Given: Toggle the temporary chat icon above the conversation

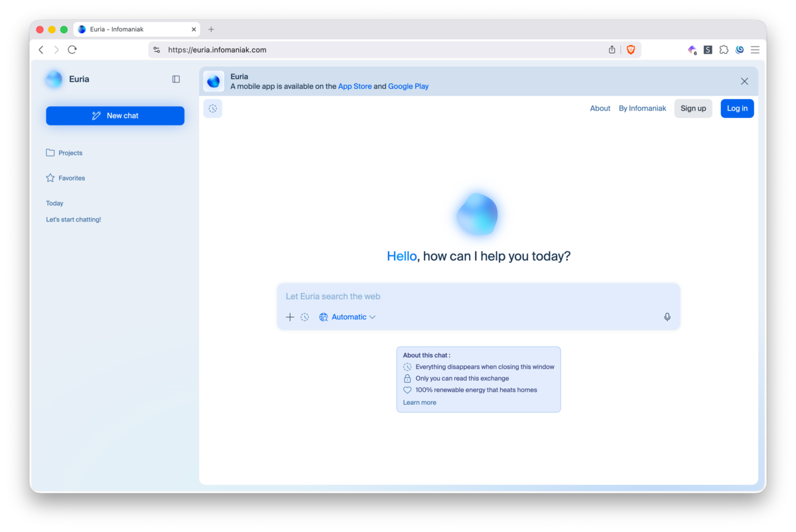Looking at the screenshot, I should pos(213,108).
